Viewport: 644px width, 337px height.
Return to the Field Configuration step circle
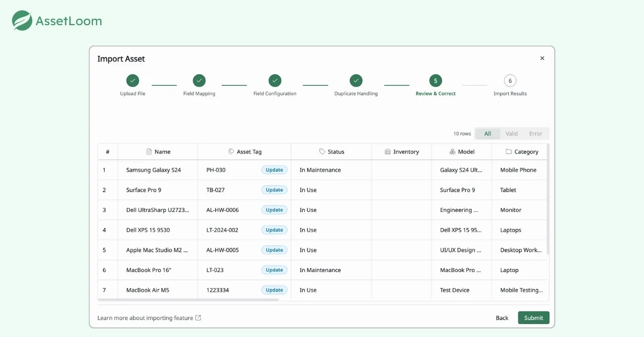(x=275, y=80)
